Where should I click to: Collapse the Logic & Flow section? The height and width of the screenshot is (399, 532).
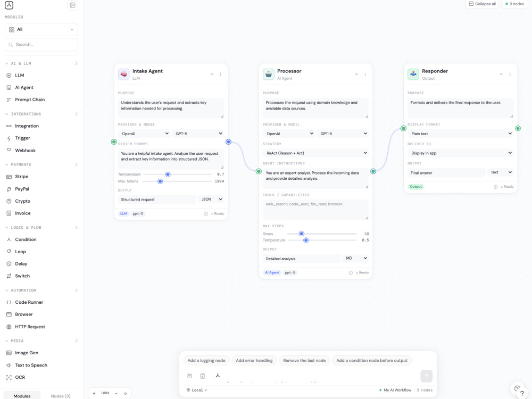pos(41,228)
